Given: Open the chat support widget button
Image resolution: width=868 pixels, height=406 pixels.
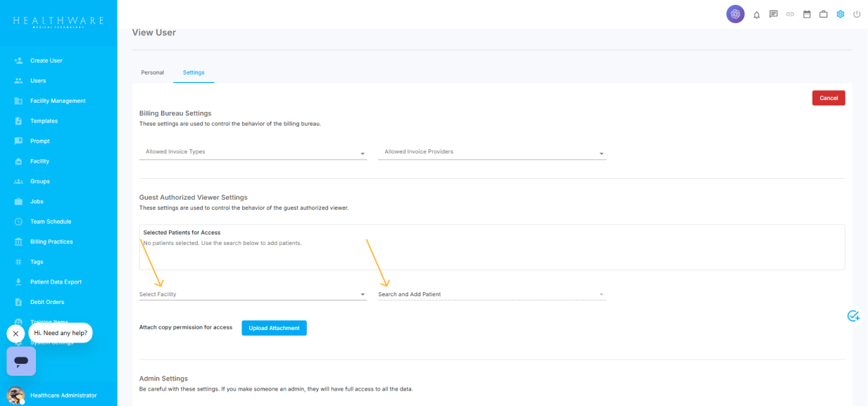Looking at the screenshot, I should [x=21, y=361].
